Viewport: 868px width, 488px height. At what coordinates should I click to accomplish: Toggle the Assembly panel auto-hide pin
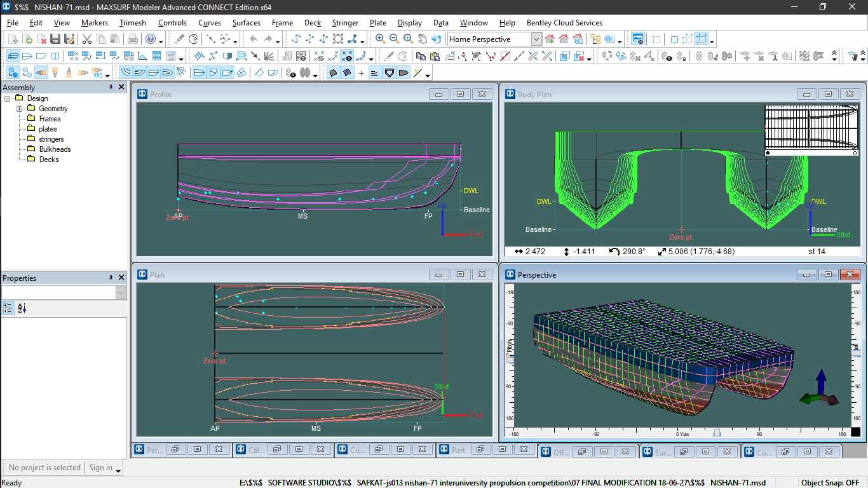click(111, 87)
